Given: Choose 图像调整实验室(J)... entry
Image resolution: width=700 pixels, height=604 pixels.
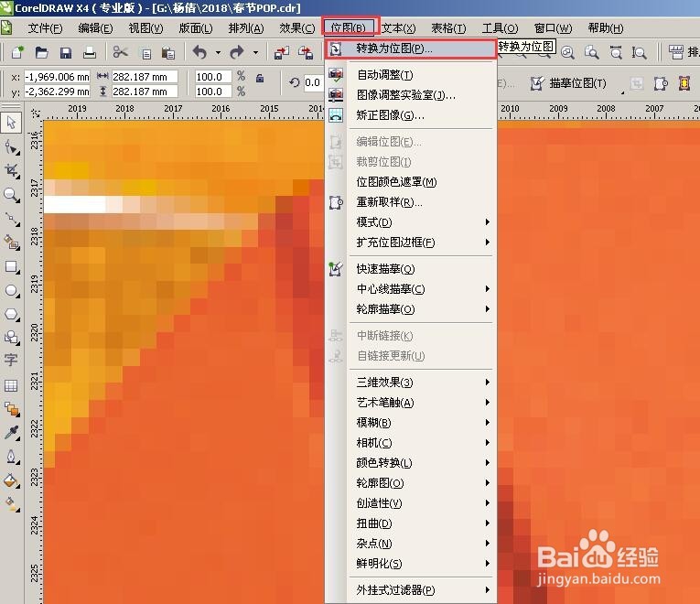Looking at the screenshot, I should (411, 95).
